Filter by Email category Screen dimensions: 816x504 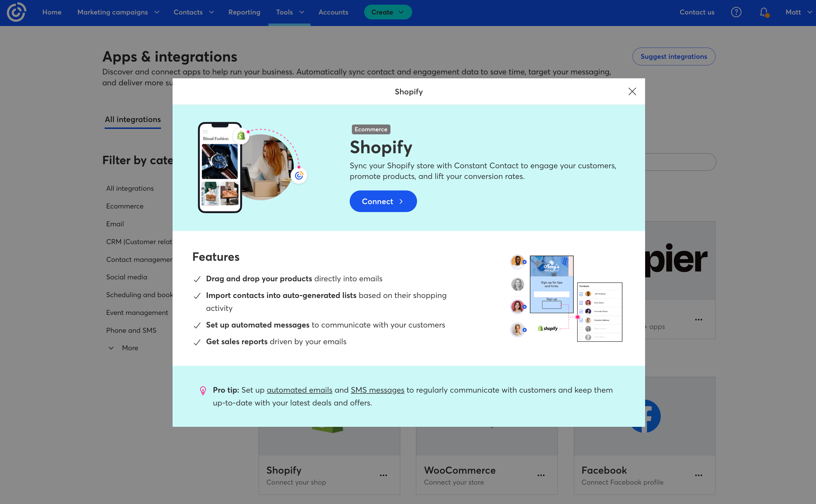tap(115, 224)
